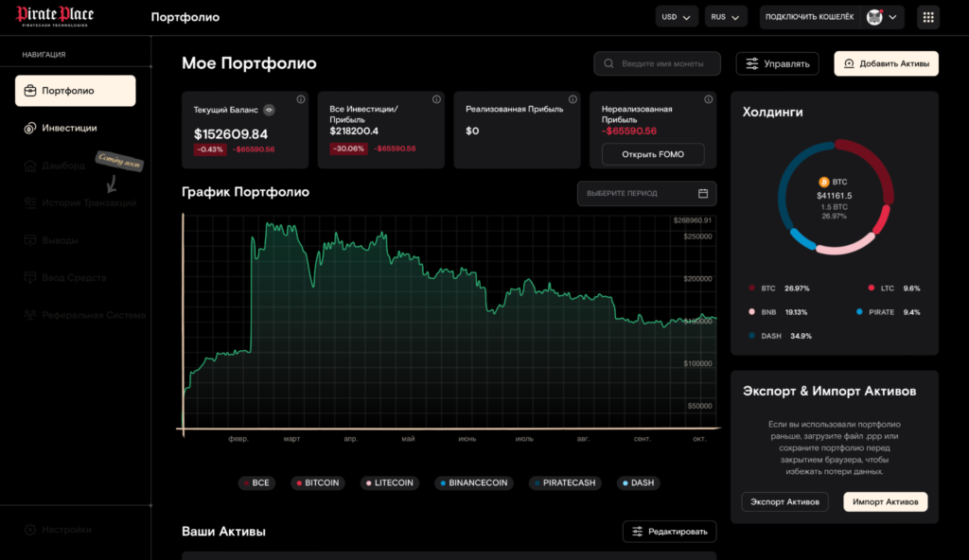The image size is (969, 560).
Task: Click info icon on Реализованная Прибыль card
Action: (572, 99)
